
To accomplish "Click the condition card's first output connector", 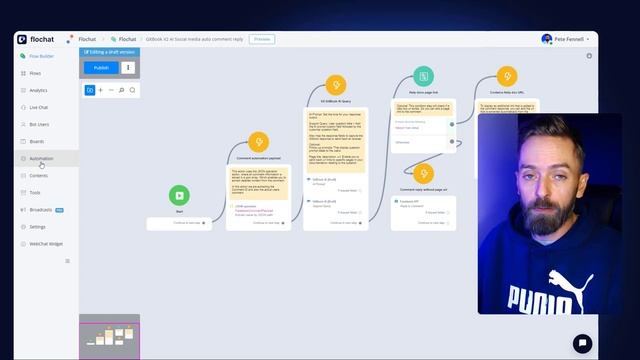I will tap(452, 124).
